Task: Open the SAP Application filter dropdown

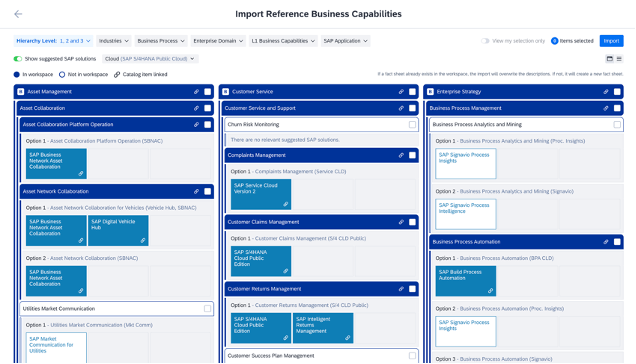Action: (x=346, y=41)
